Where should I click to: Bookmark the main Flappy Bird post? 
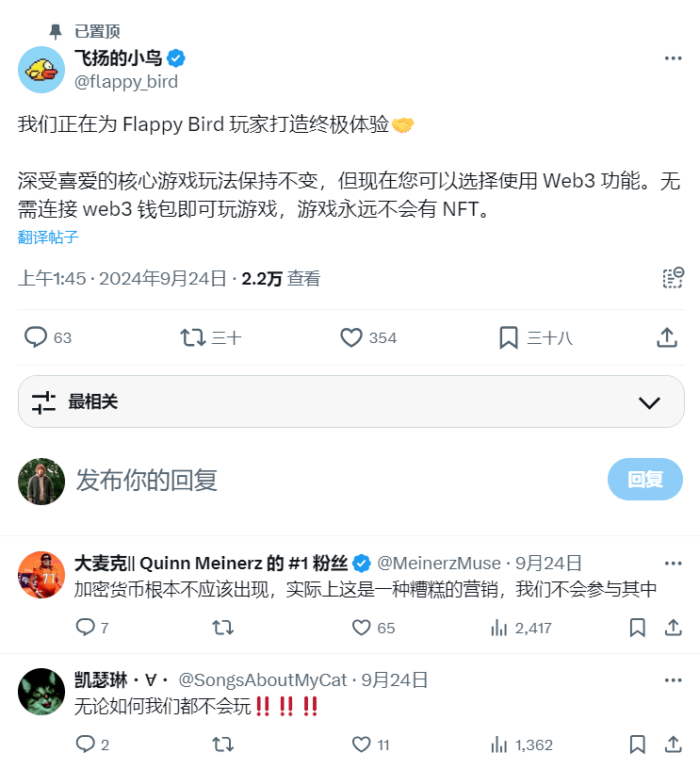tap(509, 338)
